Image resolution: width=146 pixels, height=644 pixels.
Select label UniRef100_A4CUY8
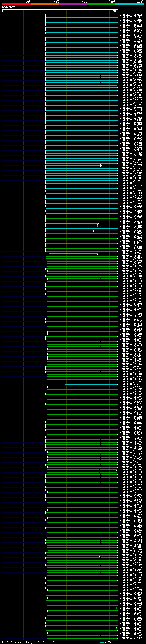point(131,218)
